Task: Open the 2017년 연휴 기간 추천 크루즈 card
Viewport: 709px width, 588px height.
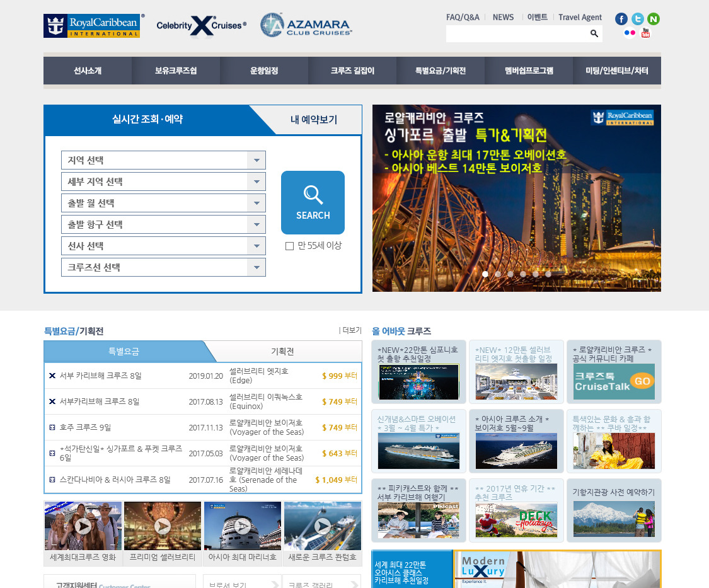Action: (x=516, y=510)
